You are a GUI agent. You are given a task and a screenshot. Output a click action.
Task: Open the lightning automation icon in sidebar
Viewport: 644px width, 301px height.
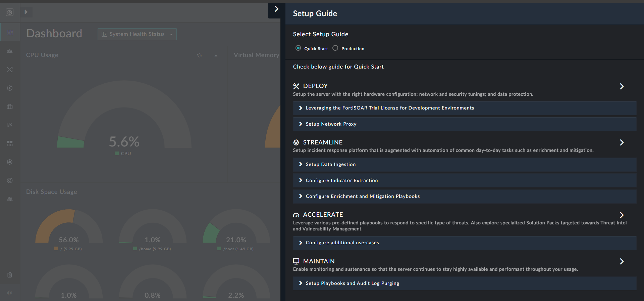[10, 88]
